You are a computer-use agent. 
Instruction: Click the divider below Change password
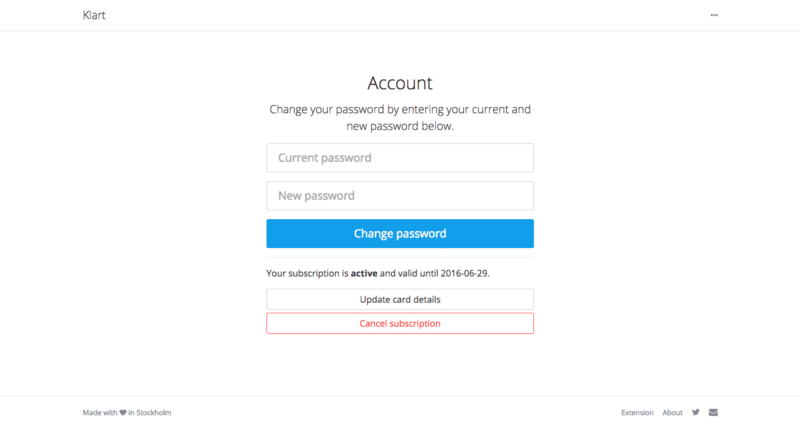[x=400, y=258]
